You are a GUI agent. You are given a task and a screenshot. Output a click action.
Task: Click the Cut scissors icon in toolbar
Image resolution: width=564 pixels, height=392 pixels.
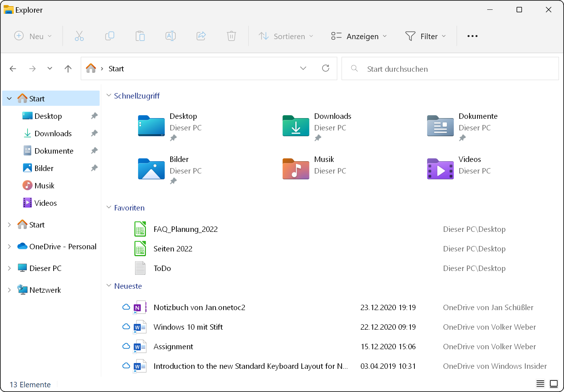tap(79, 36)
